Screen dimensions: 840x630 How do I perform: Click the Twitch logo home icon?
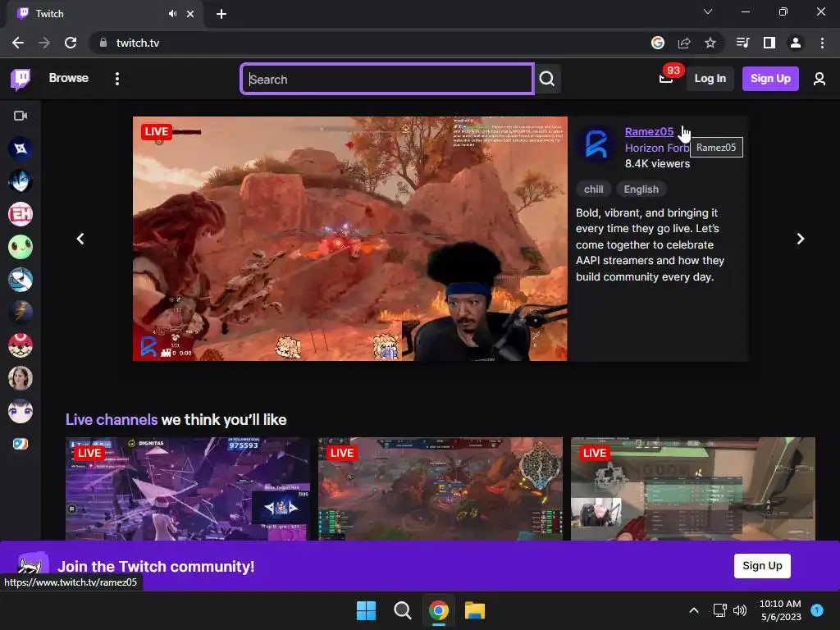tap(21, 79)
